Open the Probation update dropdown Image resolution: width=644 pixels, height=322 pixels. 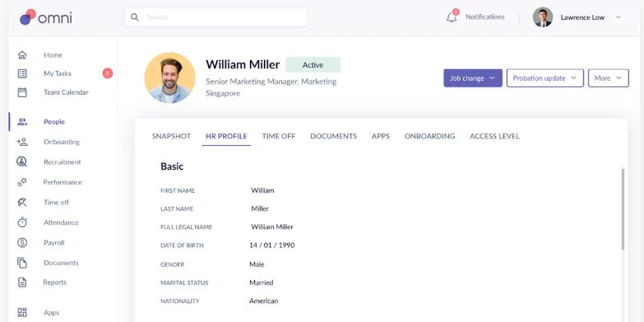[545, 78]
